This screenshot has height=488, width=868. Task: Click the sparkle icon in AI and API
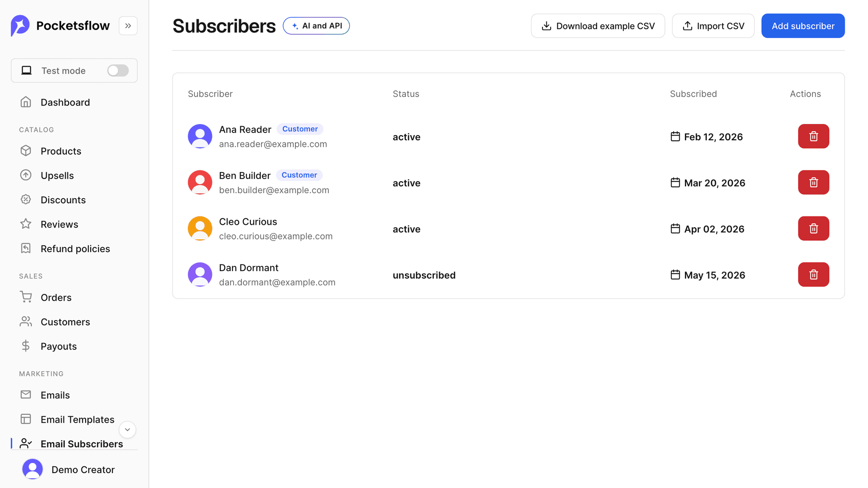pos(295,26)
